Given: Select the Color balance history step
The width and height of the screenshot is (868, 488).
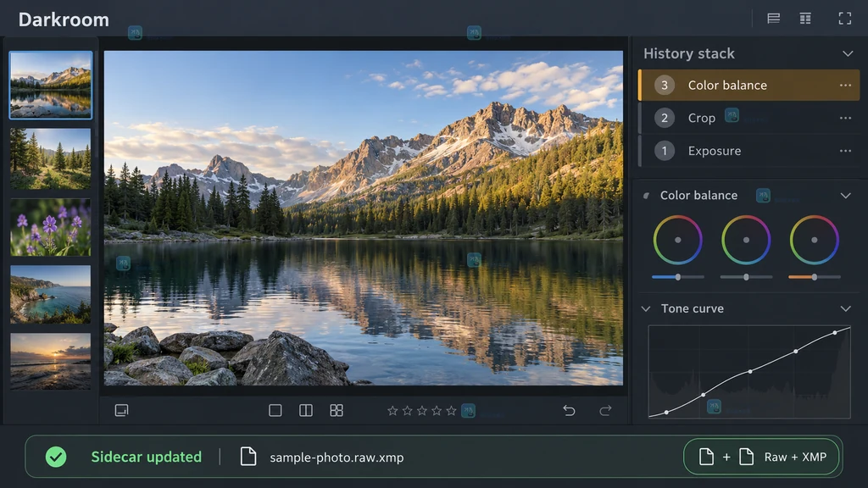Looking at the screenshot, I should pos(749,86).
